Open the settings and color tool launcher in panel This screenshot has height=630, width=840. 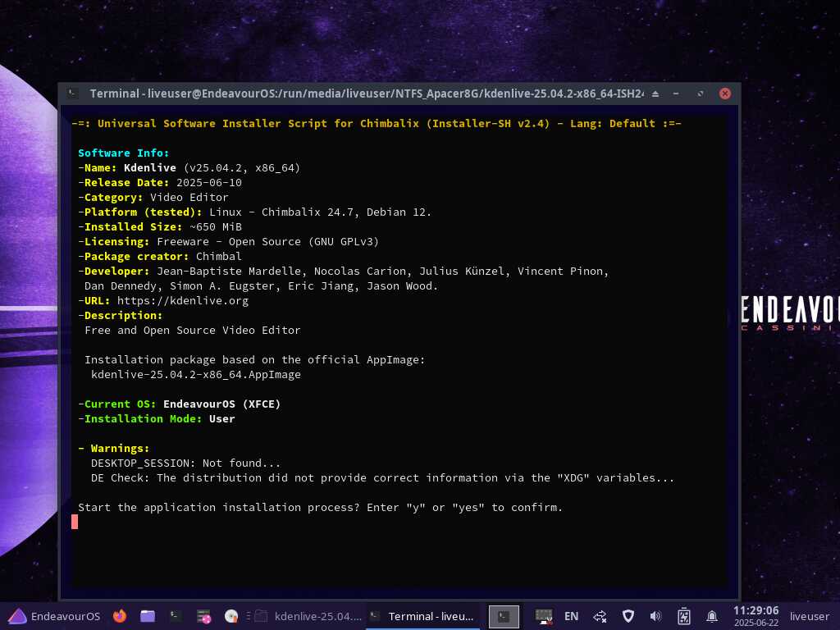203,617
